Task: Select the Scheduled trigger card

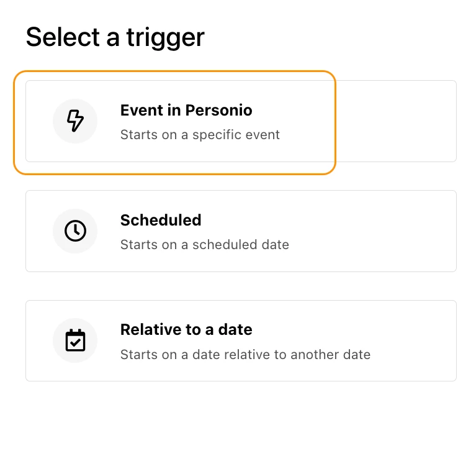Action: (241, 231)
